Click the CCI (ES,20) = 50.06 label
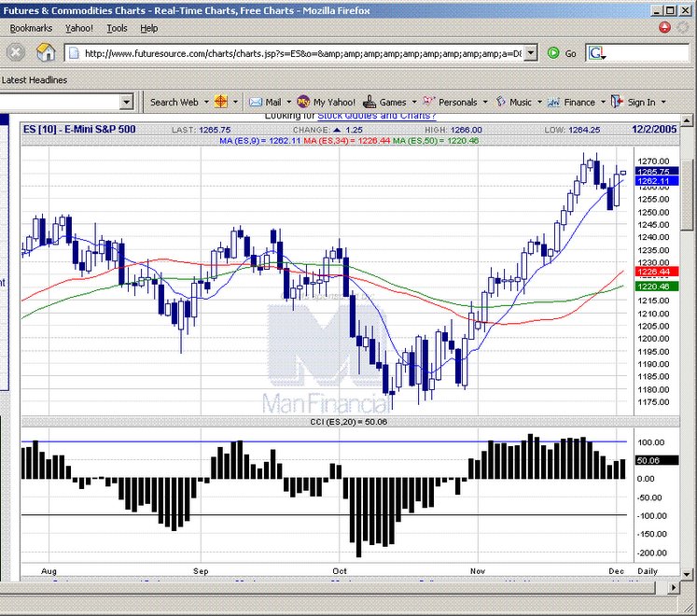The image size is (697, 616). [x=349, y=422]
